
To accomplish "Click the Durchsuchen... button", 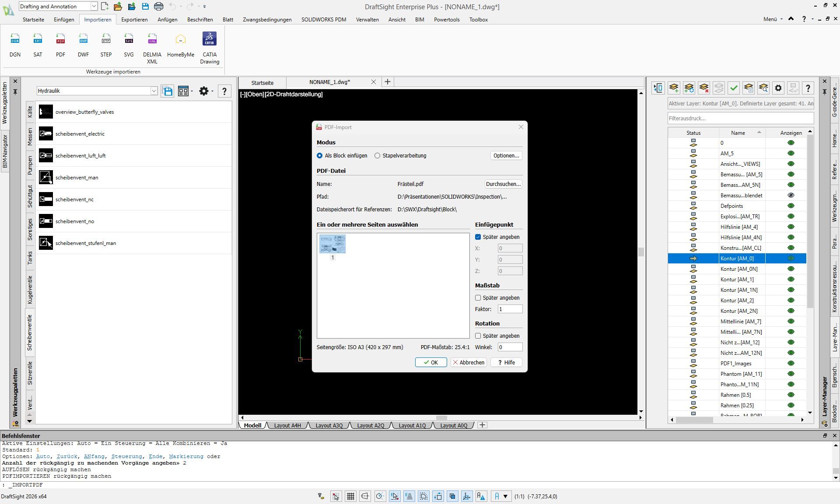I will [503, 184].
